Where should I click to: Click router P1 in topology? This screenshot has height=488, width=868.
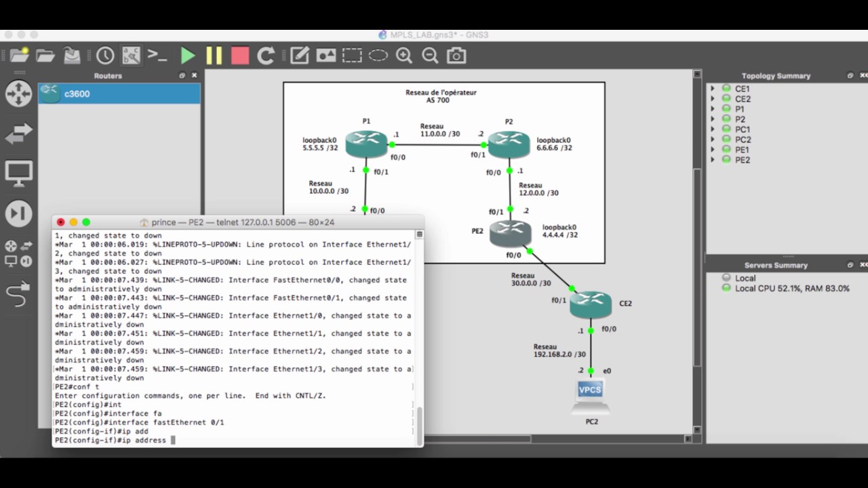pos(366,144)
